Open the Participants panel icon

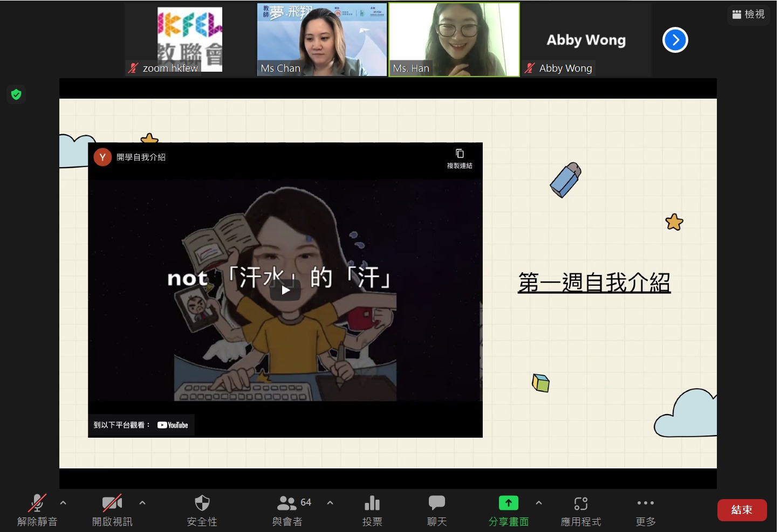[286, 503]
